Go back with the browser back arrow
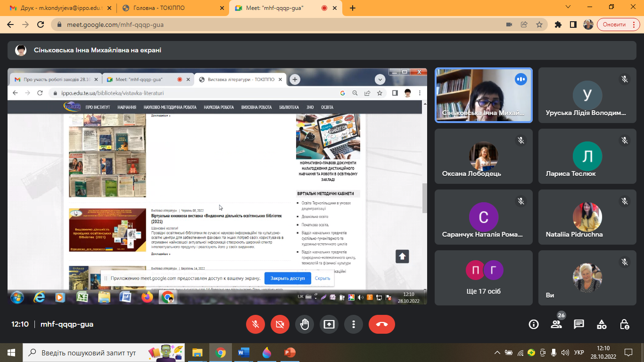The image size is (644, 362). [x=11, y=25]
